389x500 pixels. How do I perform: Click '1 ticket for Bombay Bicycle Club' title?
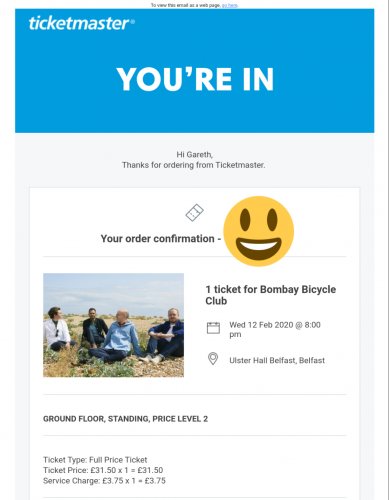pos(271,295)
